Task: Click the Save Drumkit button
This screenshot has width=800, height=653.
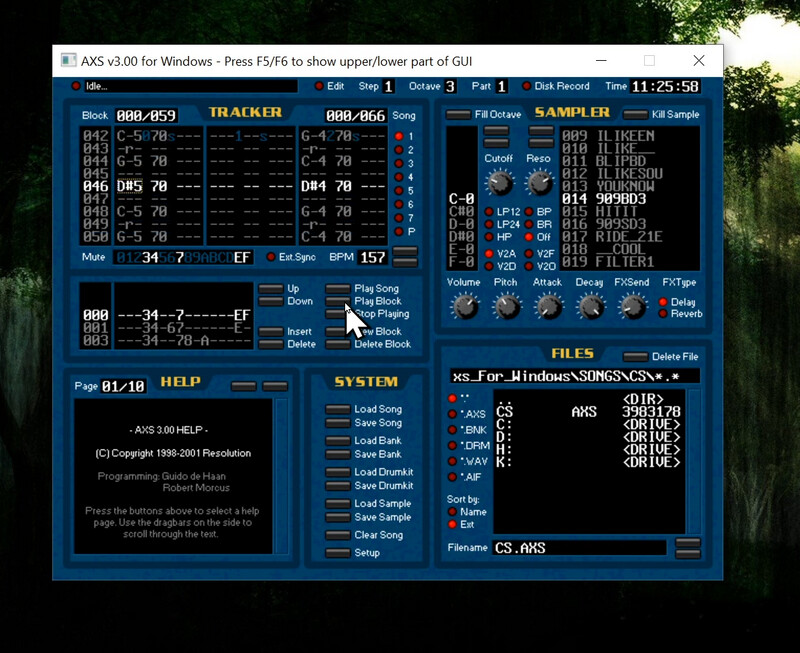Action: coord(338,486)
